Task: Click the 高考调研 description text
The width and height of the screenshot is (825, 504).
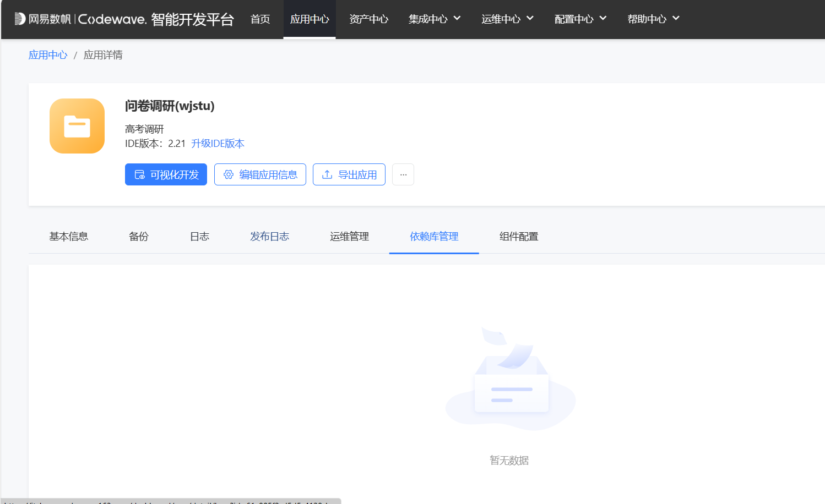Action: pyautogui.click(x=144, y=129)
